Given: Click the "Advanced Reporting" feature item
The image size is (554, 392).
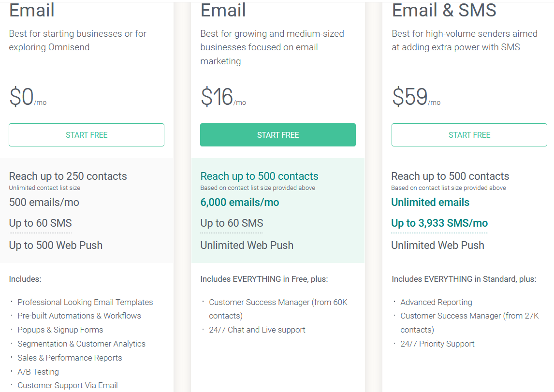Looking at the screenshot, I should 436,302.
